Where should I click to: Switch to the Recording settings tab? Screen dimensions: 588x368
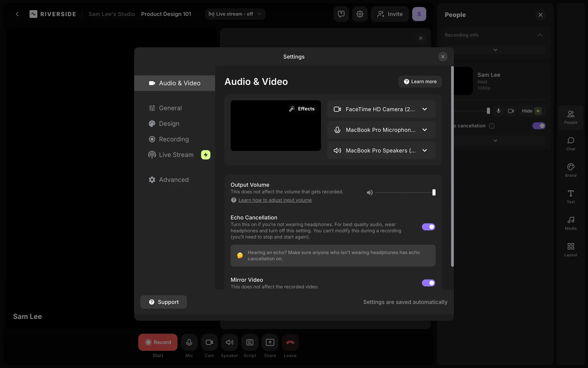(174, 139)
